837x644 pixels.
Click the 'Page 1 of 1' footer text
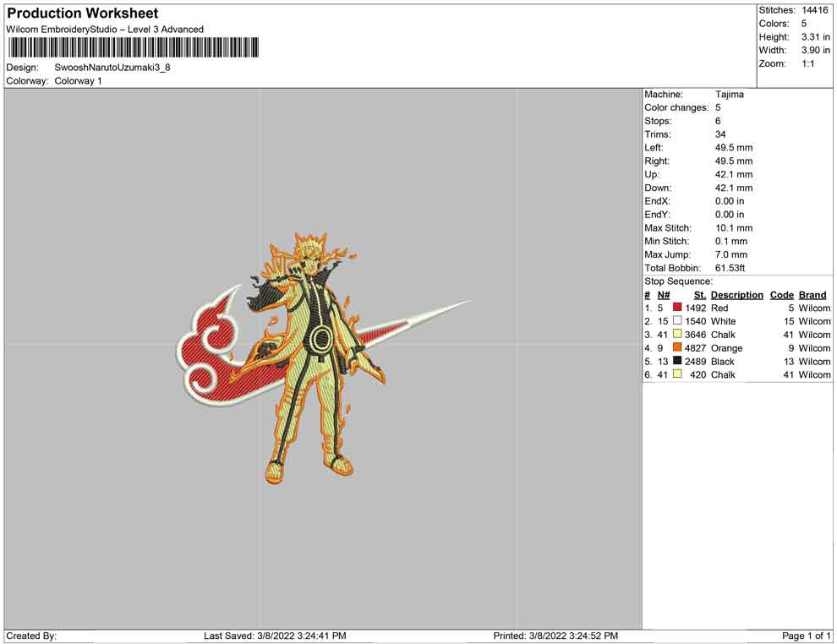click(x=806, y=636)
